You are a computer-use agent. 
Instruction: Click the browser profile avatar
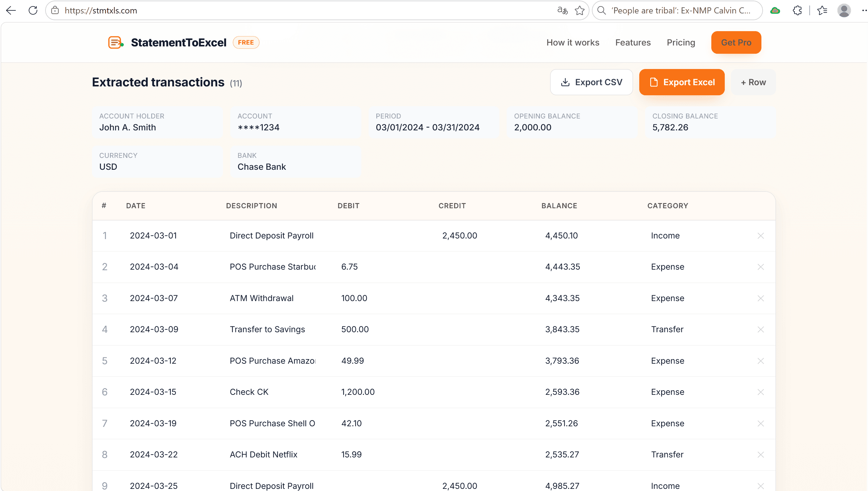844,10
